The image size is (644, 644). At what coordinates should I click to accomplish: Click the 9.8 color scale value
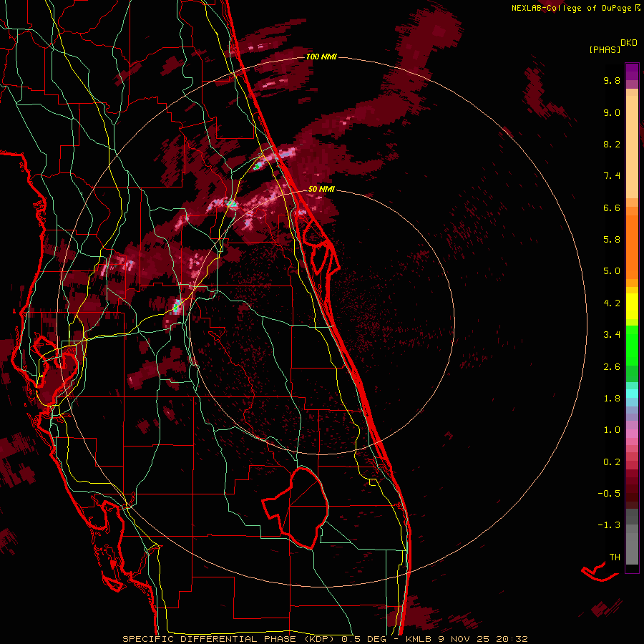[x=612, y=80]
